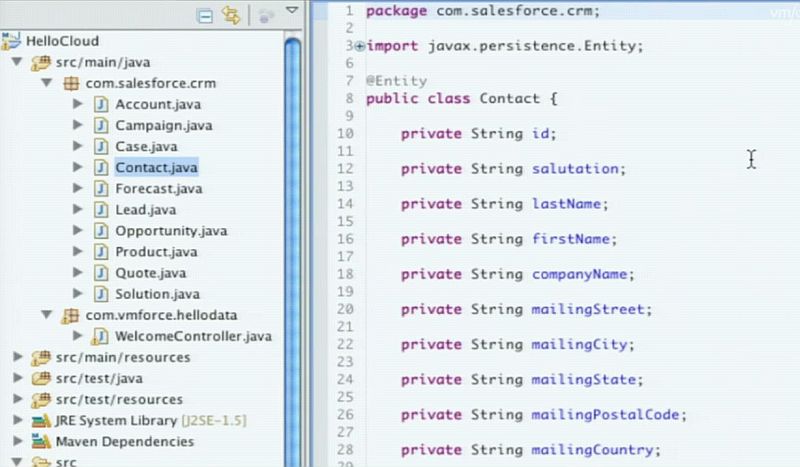Click line number 20 in the gutter

pyautogui.click(x=345, y=309)
